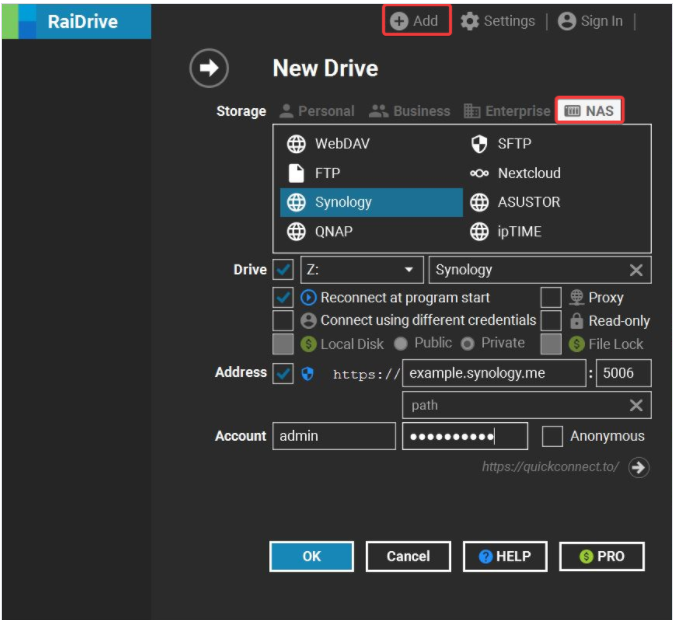Click Sign In at the top
Viewport: 674px width, 620px height.
[590, 21]
